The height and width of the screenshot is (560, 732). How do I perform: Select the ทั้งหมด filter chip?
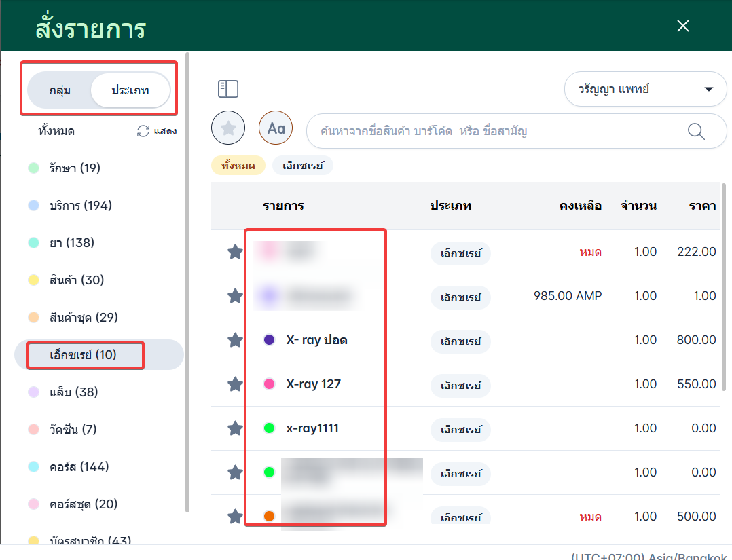238,166
